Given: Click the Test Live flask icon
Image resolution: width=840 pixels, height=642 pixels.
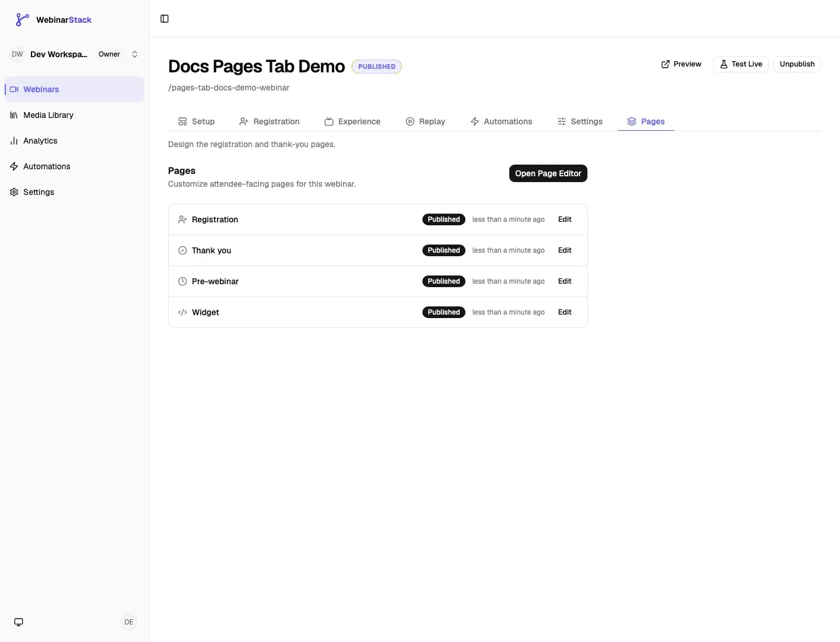Looking at the screenshot, I should [x=724, y=64].
